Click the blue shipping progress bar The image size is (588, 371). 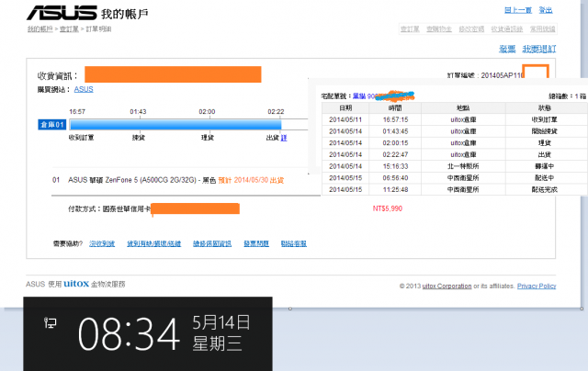click(x=175, y=124)
